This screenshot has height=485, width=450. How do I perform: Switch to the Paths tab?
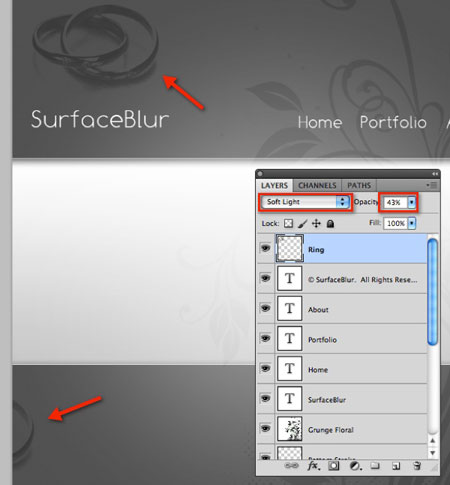coord(359,185)
